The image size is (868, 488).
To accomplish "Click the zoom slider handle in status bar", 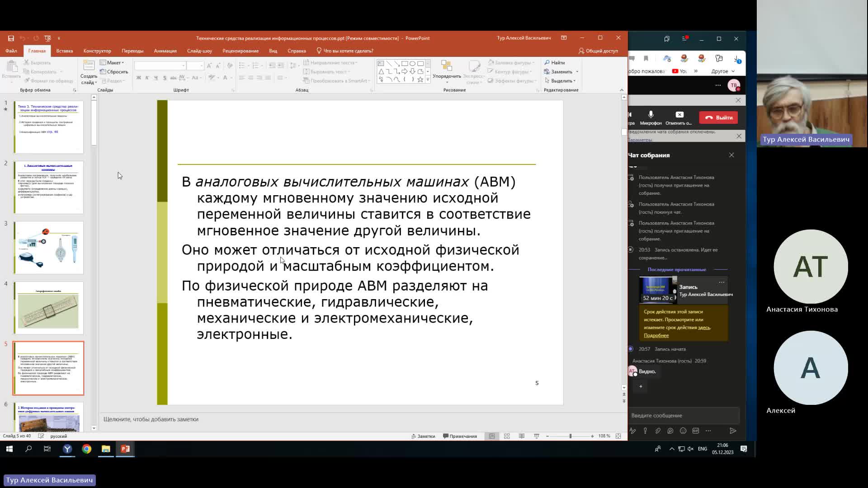I will click(x=571, y=436).
